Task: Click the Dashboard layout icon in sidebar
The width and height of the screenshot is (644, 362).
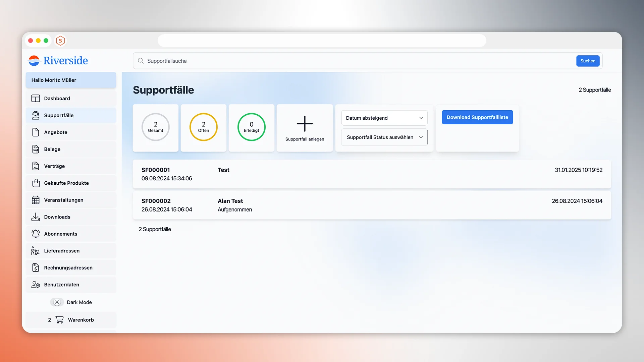Action: pyautogui.click(x=36, y=98)
